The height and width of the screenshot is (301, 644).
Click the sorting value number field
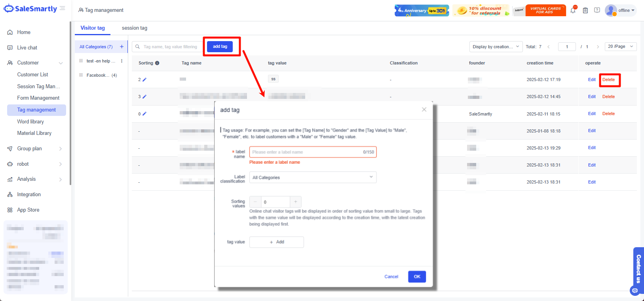[x=275, y=202]
